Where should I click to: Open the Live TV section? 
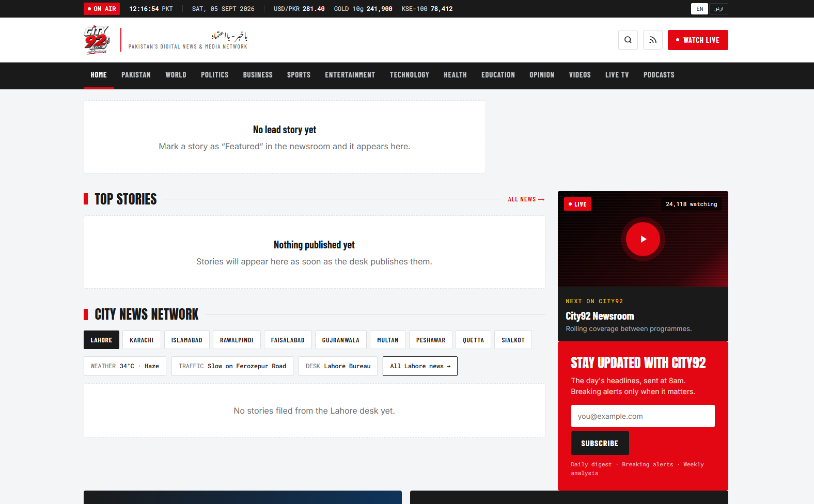tap(617, 75)
